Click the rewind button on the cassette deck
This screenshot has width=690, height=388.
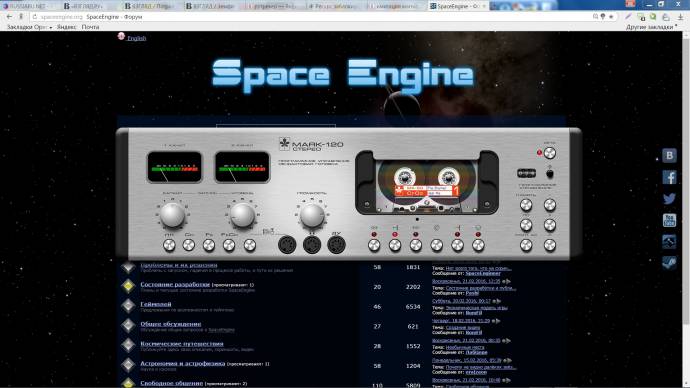pyautogui.click(x=374, y=245)
